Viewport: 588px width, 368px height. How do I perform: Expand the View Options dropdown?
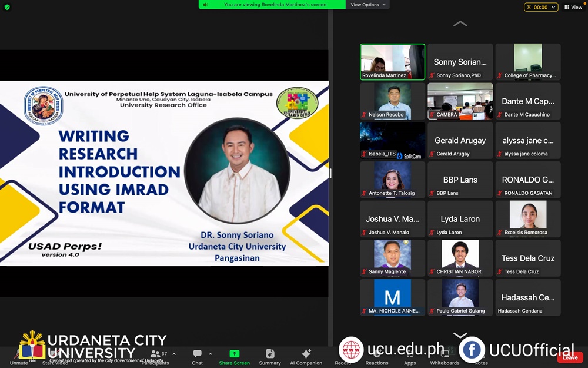pyautogui.click(x=368, y=5)
